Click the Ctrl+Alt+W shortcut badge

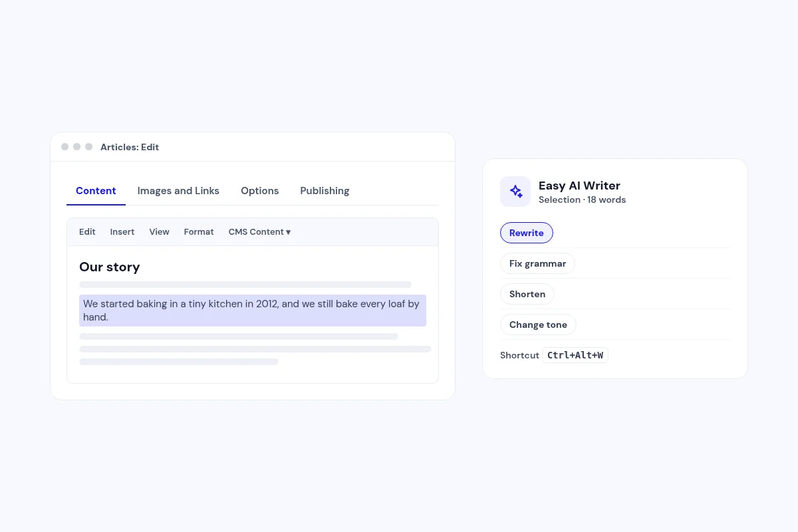(x=575, y=355)
